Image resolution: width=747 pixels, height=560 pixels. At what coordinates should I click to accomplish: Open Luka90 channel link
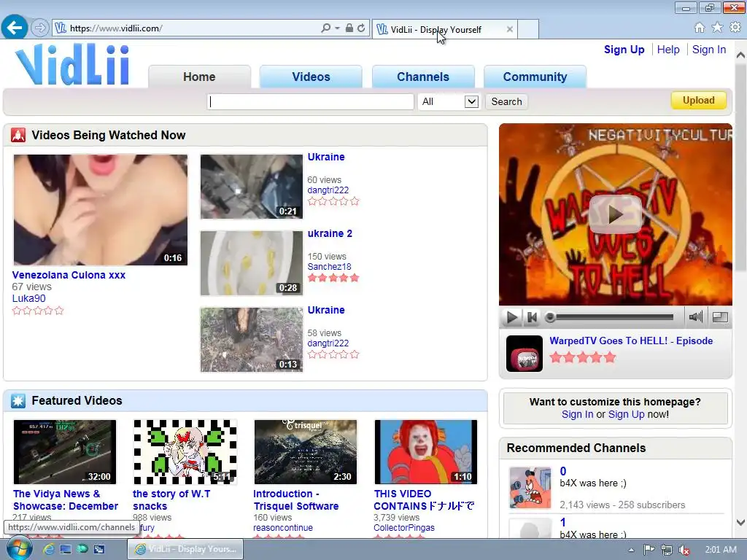point(29,298)
